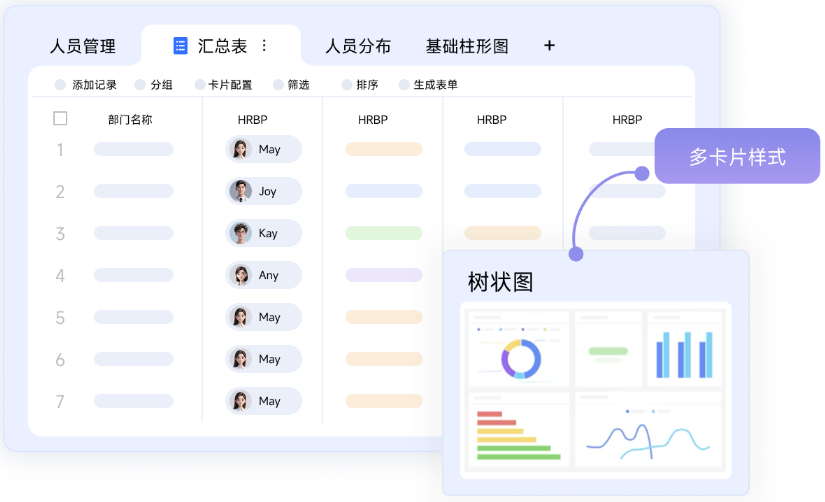Click Any's avatar in row 4
The image size is (825, 502).
(x=240, y=275)
